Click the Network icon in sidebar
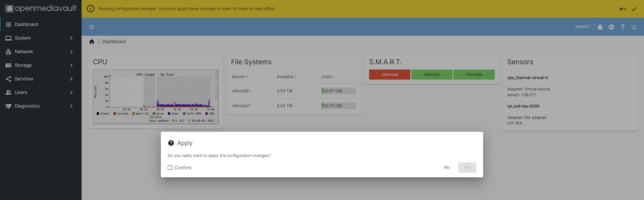This screenshot has width=644, height=200. (9, 52)
